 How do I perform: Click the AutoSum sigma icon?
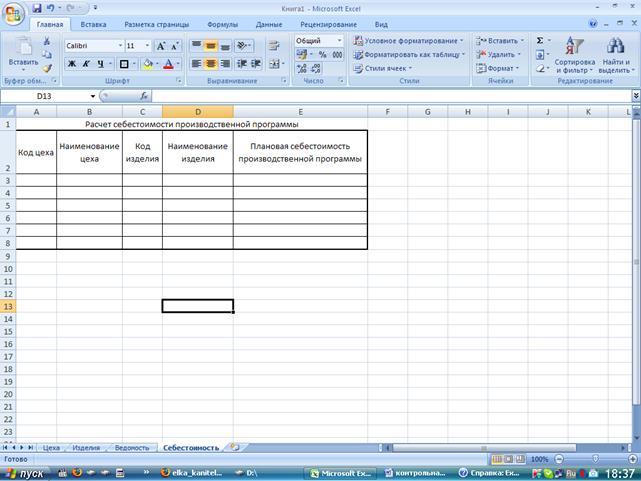540,41
